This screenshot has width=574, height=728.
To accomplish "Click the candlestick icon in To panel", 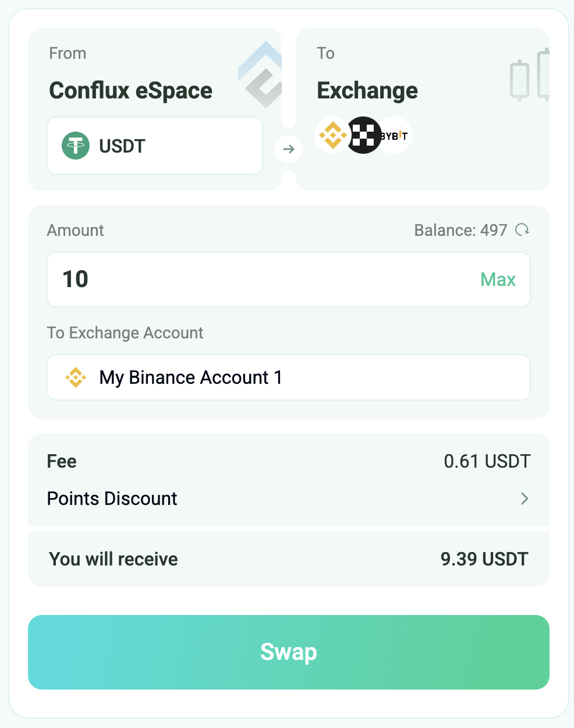I will pyautogui.click(x=529, y=76).
